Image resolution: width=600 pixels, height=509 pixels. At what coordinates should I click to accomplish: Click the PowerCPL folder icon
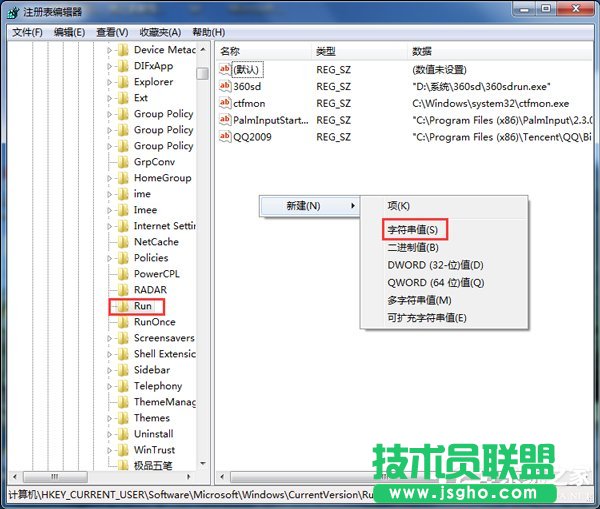123,274
